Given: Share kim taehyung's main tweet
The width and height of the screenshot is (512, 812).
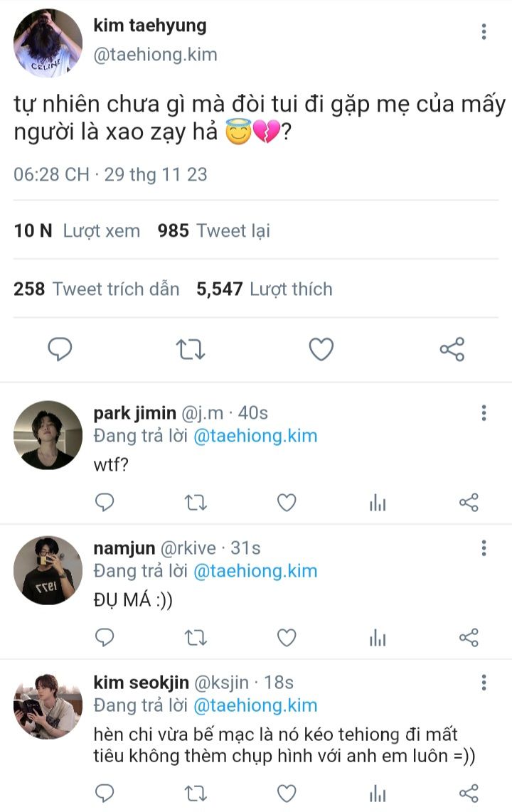Looking at the screenshot, I should coord(452,349).
